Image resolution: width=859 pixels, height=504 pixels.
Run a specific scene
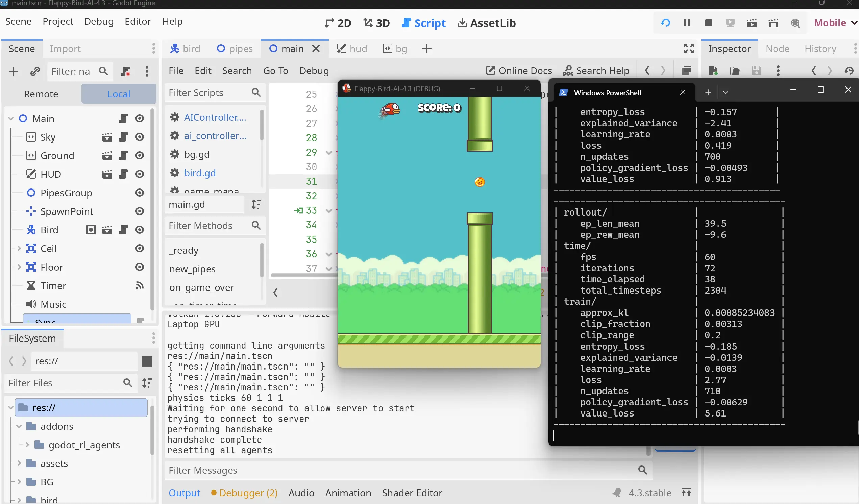point(774,23)
